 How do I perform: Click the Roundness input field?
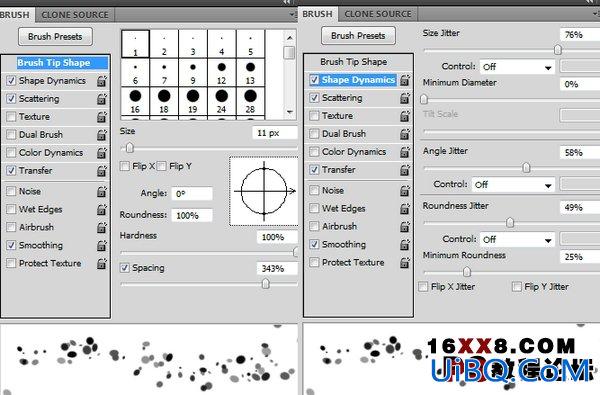(x=192, y=215)
